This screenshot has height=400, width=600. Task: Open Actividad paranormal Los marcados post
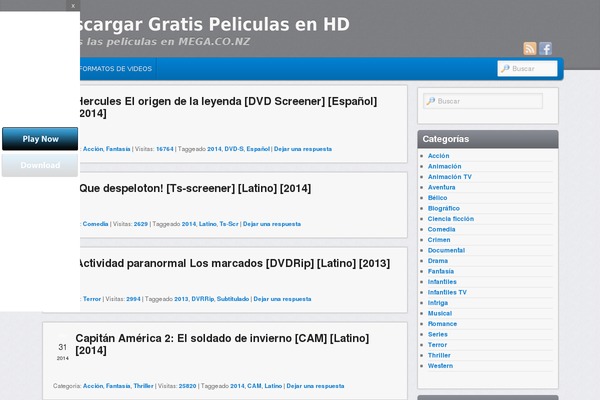(234, 263)
